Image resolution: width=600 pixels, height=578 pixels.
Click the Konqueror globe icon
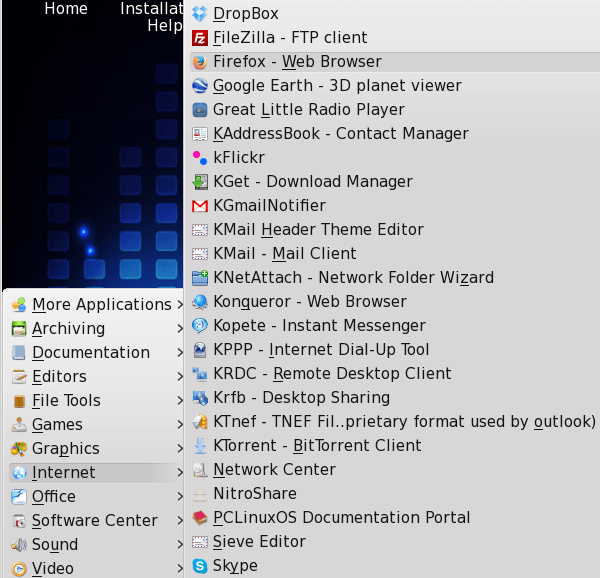click(200, 302)
